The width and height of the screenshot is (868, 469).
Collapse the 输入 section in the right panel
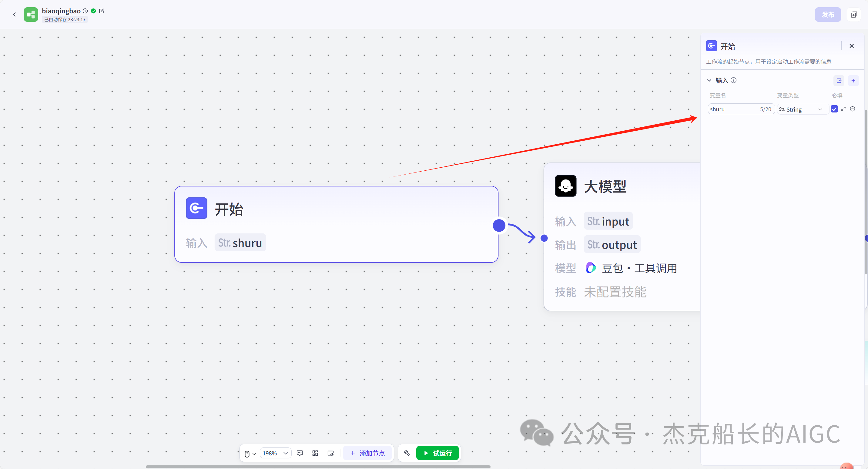tap(709, 81)
